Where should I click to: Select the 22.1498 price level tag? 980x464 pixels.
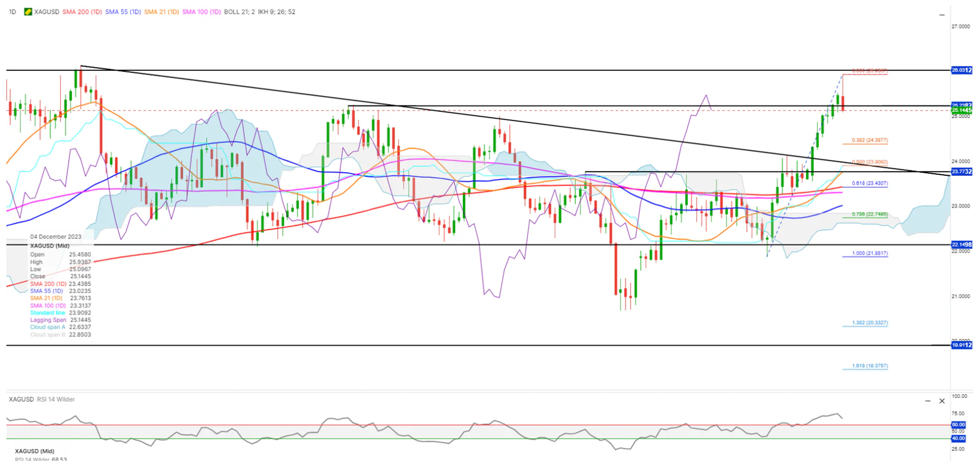point(962,245)
